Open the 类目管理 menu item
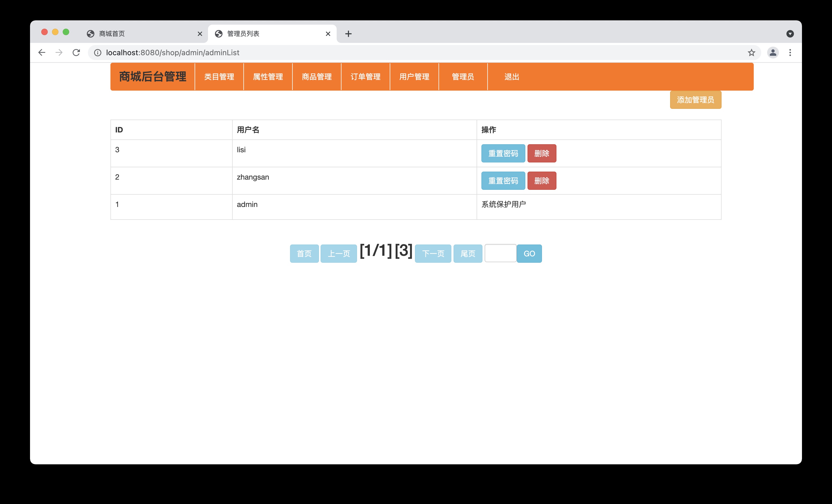The width and height of the screenshot is (832, 504). [x=219, y=77]
